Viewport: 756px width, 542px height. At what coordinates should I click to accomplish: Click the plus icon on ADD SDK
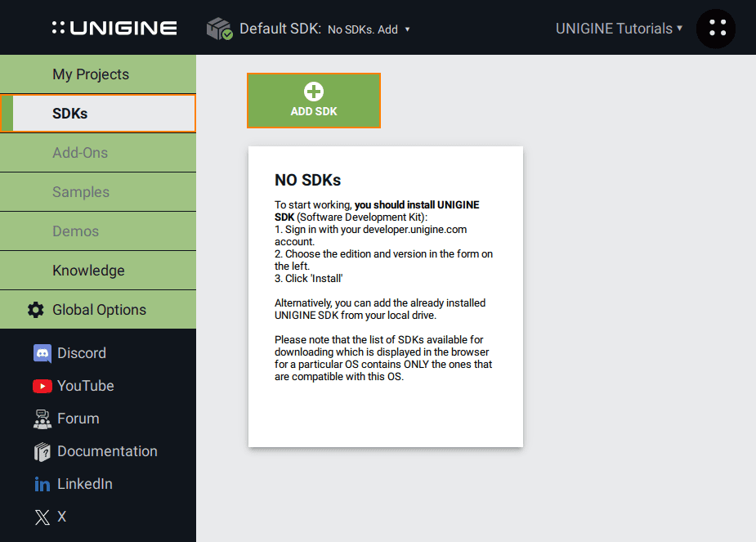click(x=313, y=90)
